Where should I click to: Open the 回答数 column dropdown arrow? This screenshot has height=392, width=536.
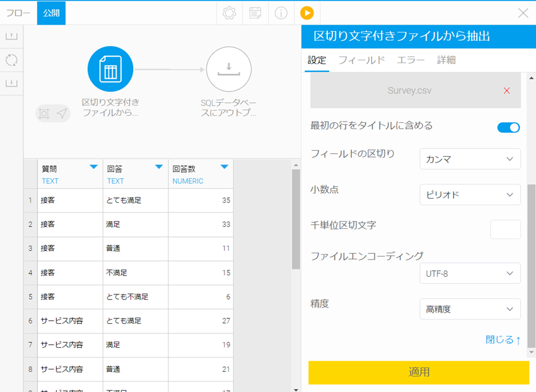pyautogui.click(x=224, y=167)
